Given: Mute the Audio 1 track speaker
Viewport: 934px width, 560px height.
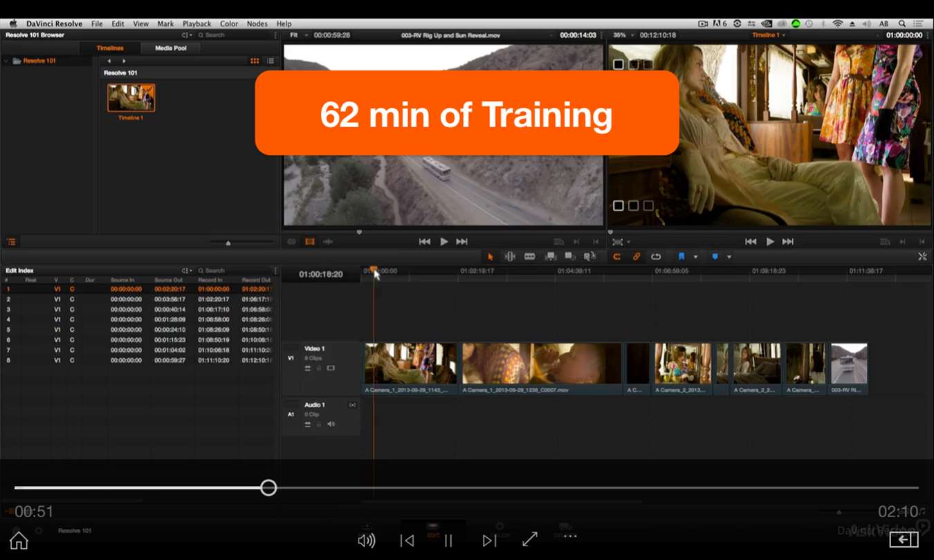Looking at the screenshot, I should pos(331,424).
